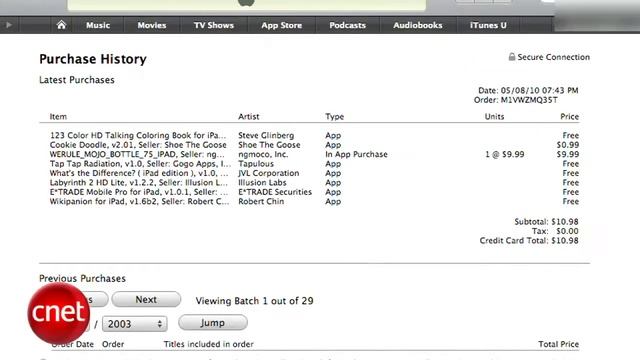
Task: Click the Purchase History heading
Action: pyautogui.click(x=93, y=59)
